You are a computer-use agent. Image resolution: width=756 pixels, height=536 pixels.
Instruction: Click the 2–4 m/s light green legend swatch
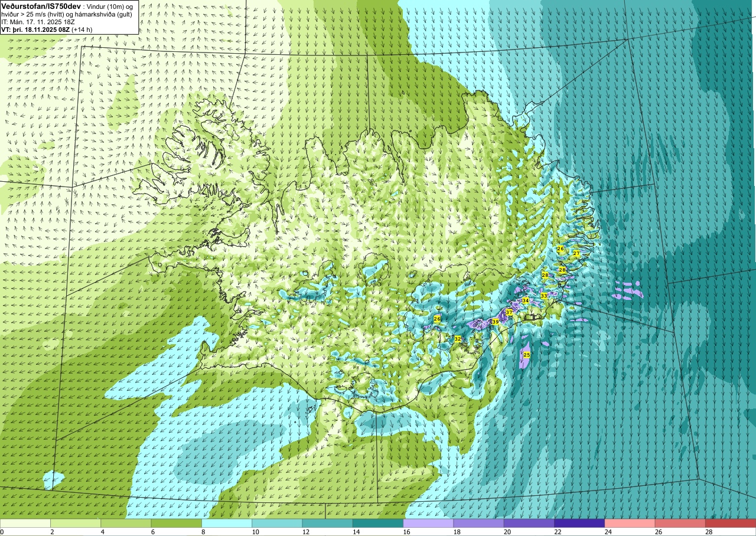point(76,523)
